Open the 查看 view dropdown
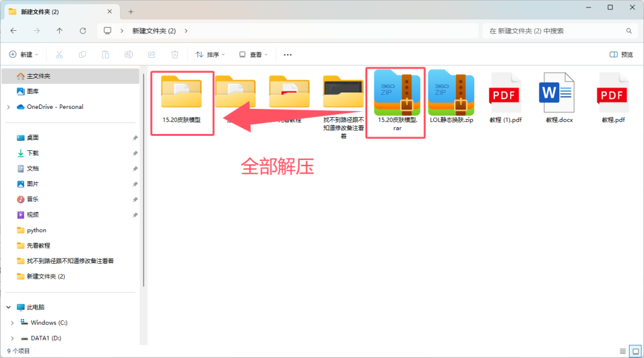Screen dimensions: 644x358 [x=253, y=55]
